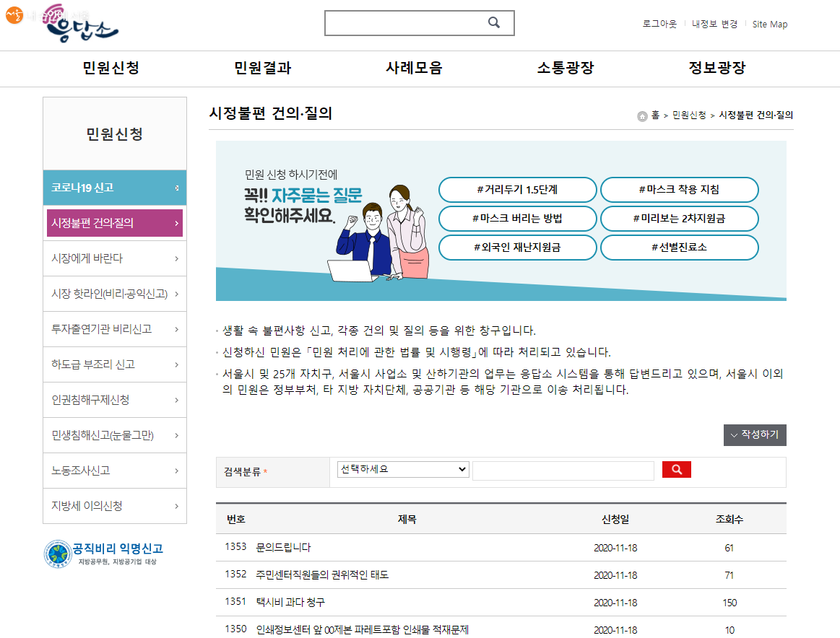This screenshot has height=638, width=840.
Task: Open the 사례모음 top menu
Action: pos(414,69)
